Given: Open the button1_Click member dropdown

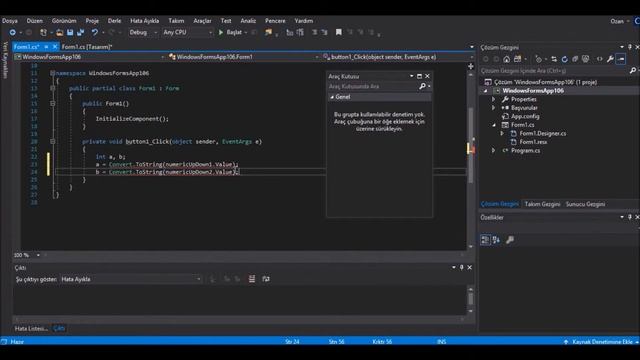Looking at the screenshot, I should pos(398,57).
